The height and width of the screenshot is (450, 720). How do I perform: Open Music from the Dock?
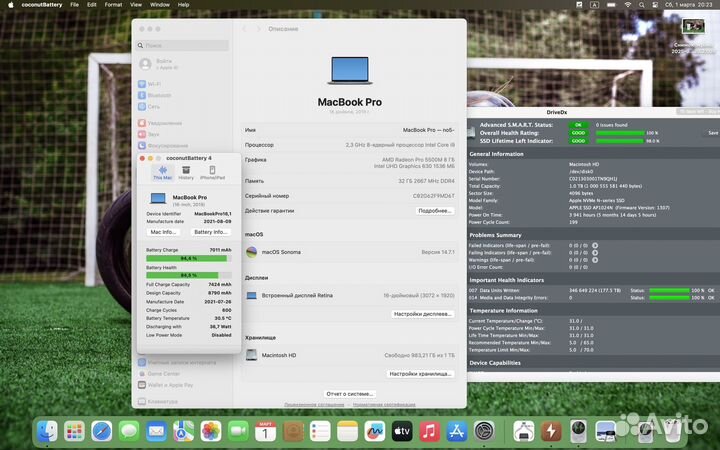click(429, 431)
